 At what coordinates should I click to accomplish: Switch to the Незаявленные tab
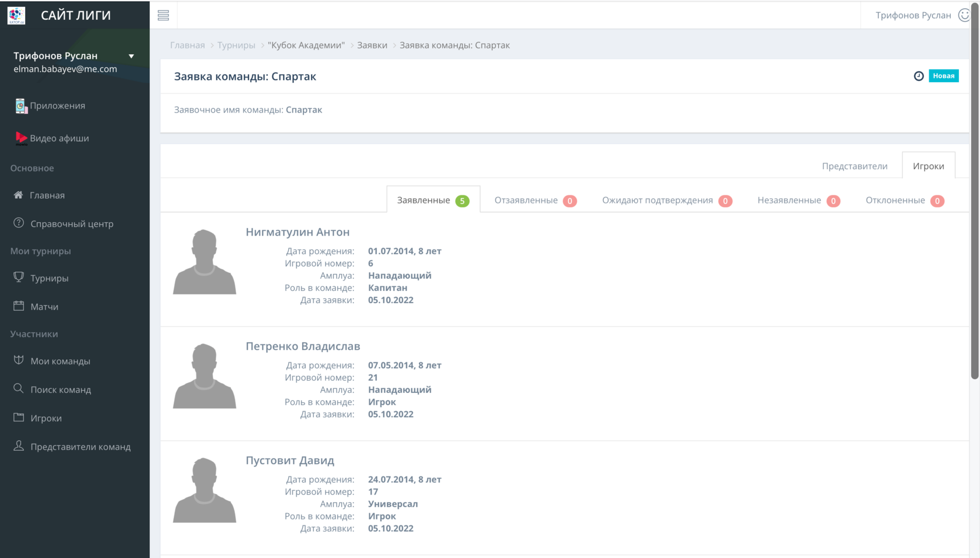pos(799,200)
